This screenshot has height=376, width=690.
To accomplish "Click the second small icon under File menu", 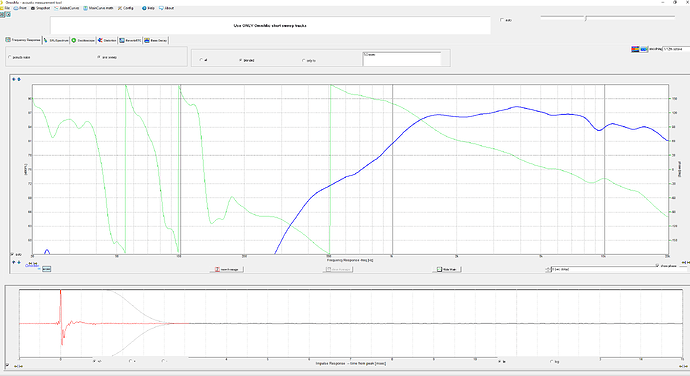I will coord(7,15).
